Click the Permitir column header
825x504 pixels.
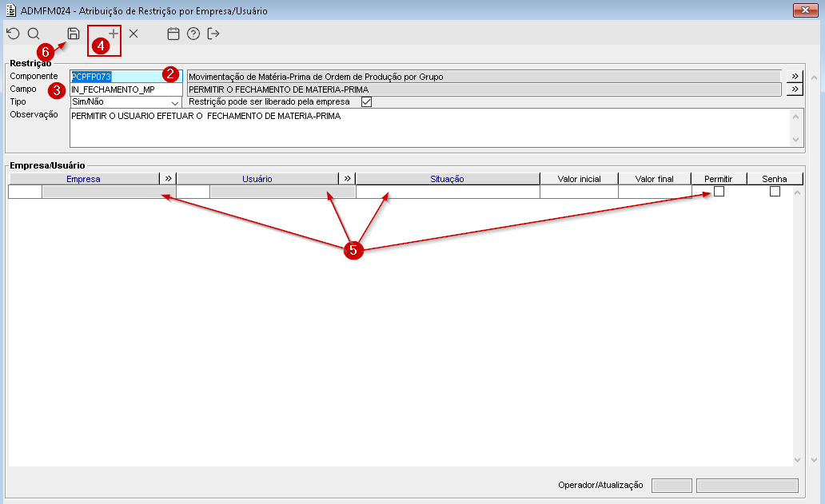click(x=719, y=179)
